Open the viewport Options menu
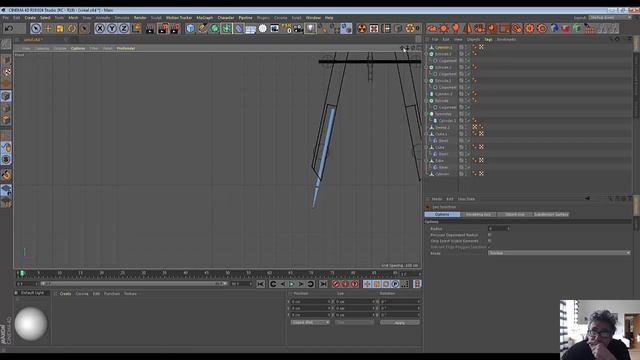640x360 pixels. 78,48
